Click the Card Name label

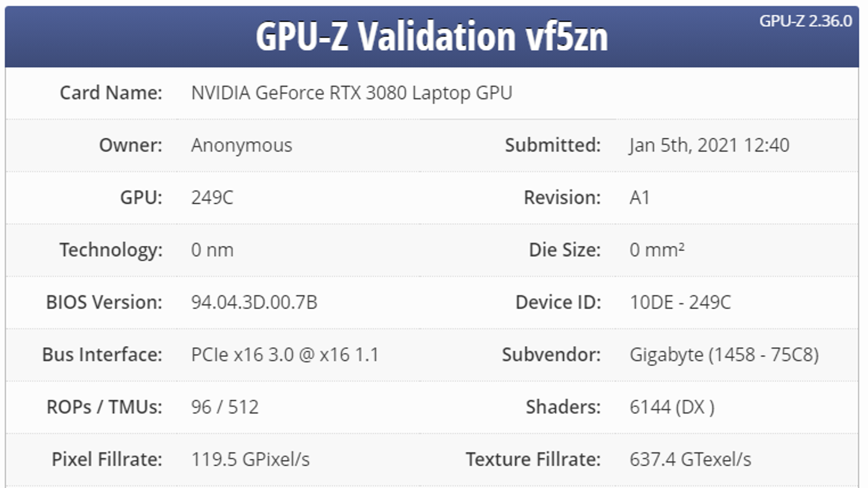111,93
